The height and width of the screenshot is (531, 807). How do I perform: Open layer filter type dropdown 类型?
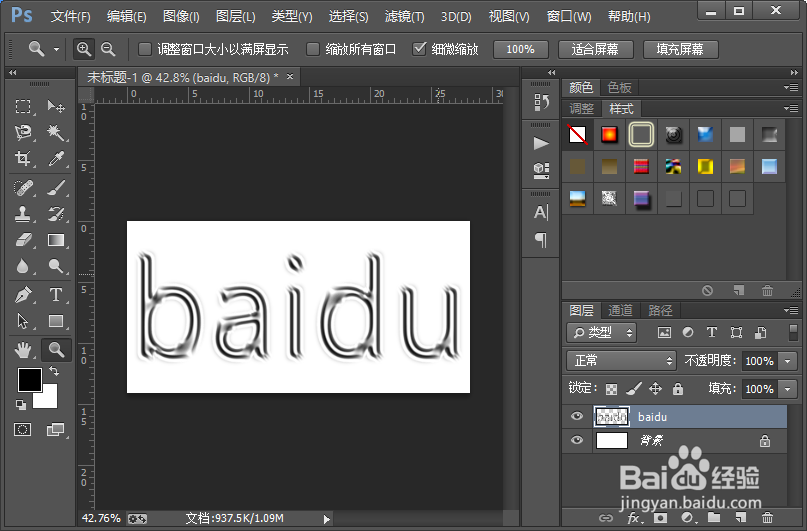click(x=601, y=333)
